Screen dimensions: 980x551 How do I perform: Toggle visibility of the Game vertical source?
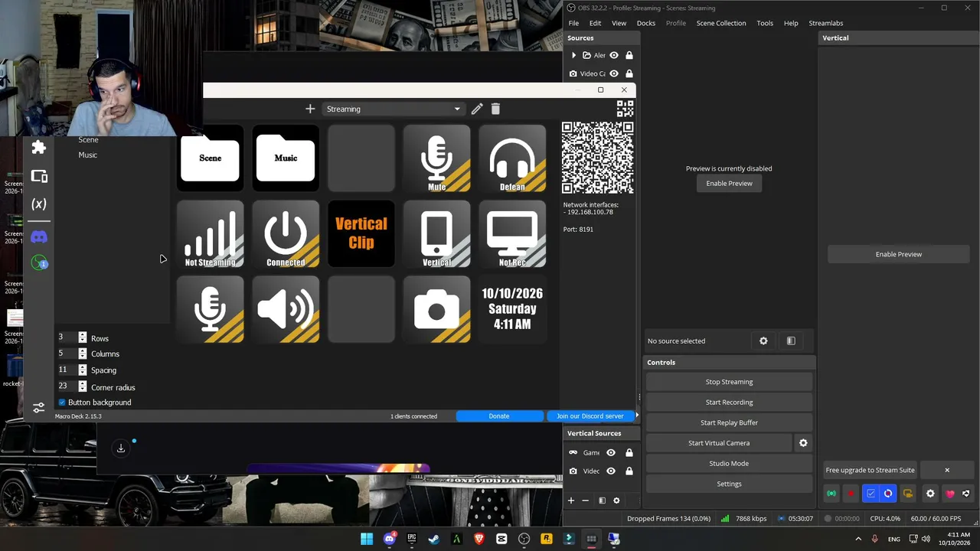[x=611, y=452]
